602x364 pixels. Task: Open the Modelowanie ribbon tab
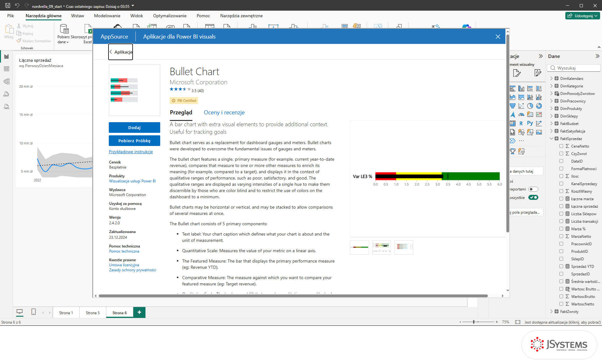tap(107, 16)
